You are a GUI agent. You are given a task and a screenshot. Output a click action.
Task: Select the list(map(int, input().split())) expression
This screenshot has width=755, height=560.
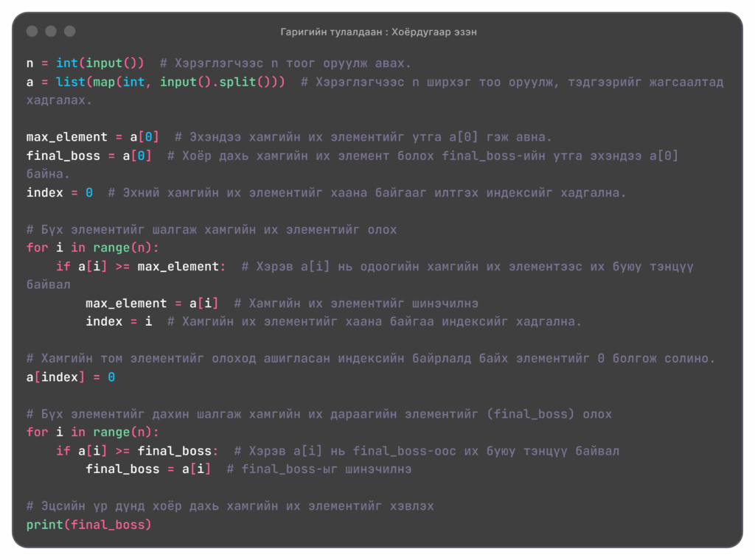tap(170, 82)
